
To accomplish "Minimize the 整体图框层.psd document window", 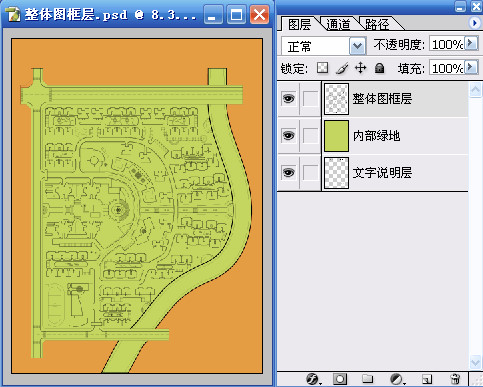I will click(213, 15).
